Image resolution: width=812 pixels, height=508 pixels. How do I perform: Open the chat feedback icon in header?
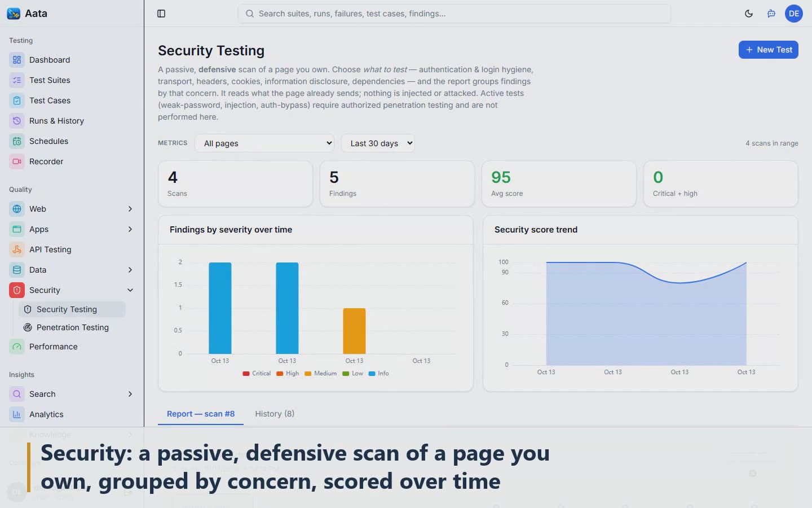771,14
